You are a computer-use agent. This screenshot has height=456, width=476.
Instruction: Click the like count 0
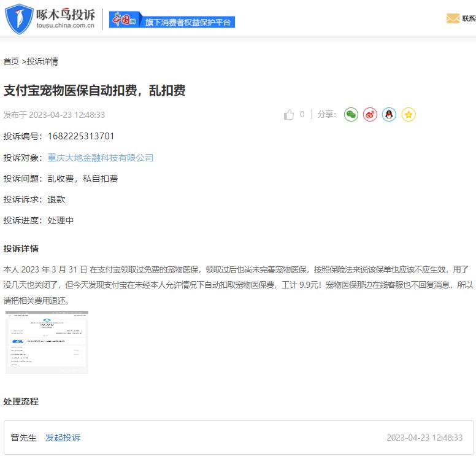pos(302,114)
